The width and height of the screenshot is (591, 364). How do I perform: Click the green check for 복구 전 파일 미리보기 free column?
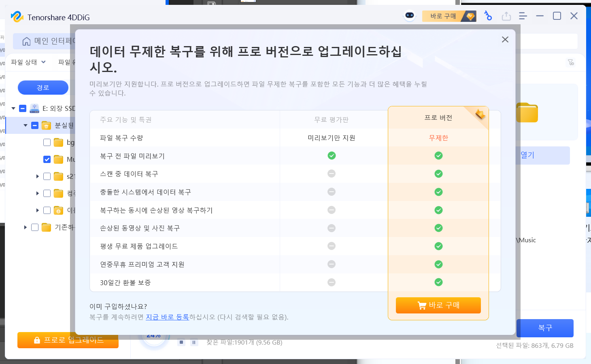[x=332, y=156]
